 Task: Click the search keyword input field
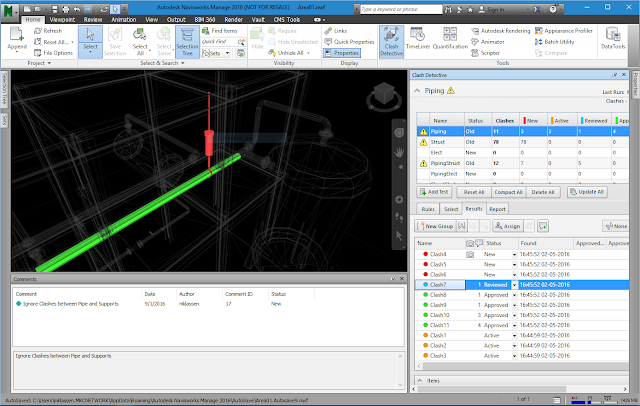[x=401, y=9]
